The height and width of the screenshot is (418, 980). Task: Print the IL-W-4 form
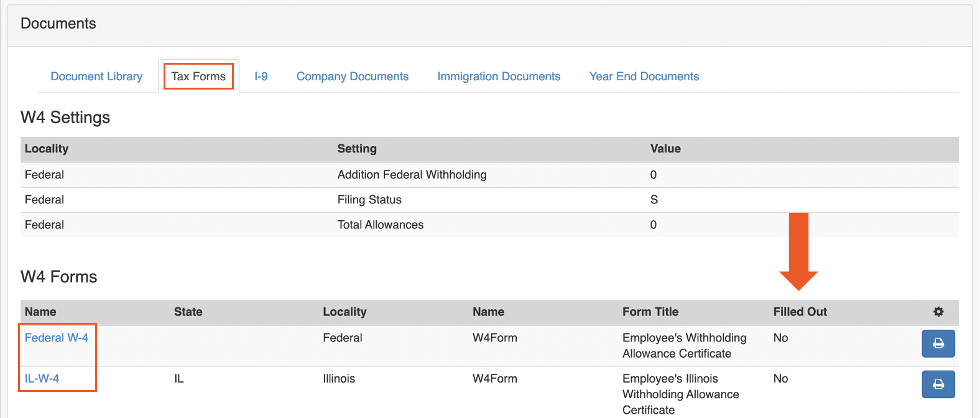(938, 384)
